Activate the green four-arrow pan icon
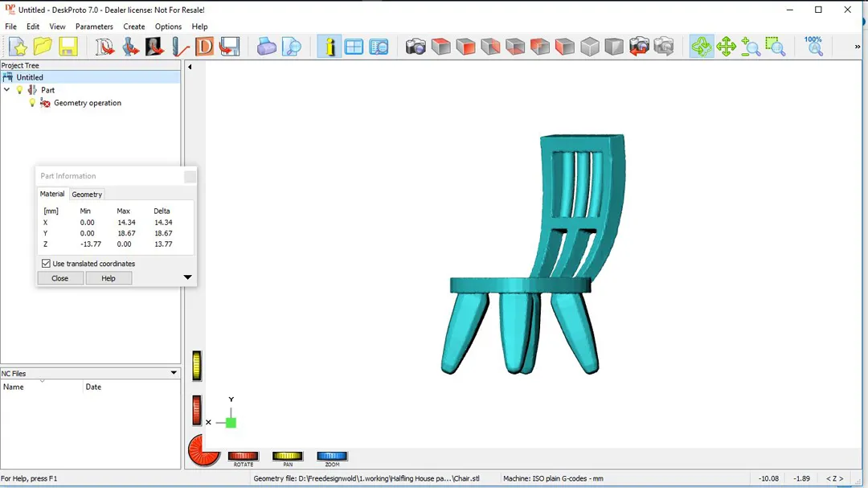Image resolution: width=868 pixels, height=488 pixels. pos(726,47)
